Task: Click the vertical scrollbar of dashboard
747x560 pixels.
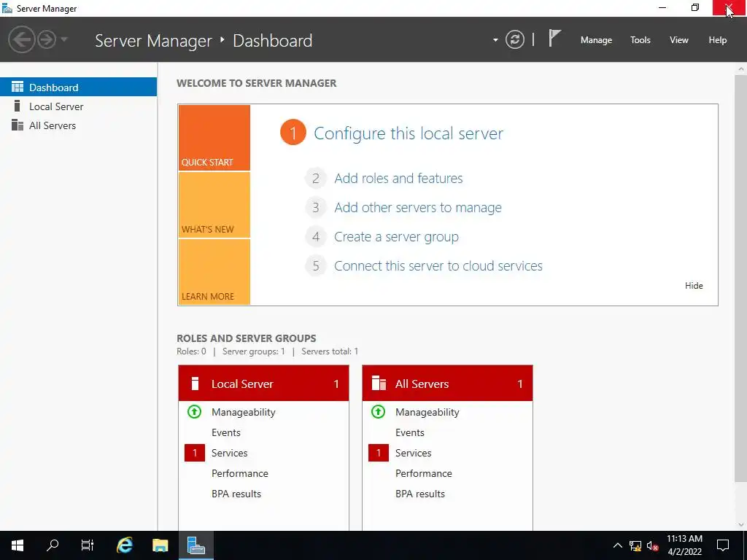Action: pos(741,279)
